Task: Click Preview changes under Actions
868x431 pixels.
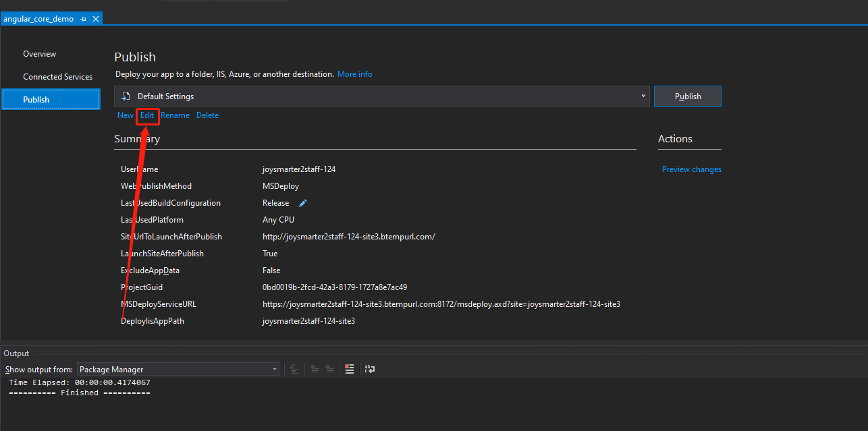Action: tap(691, 169)
